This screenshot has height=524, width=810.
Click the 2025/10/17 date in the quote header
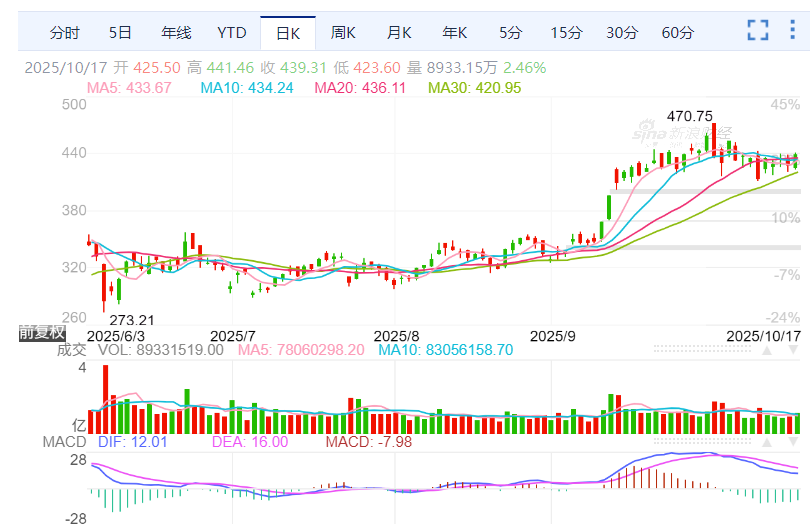click(x=66, y=68)
